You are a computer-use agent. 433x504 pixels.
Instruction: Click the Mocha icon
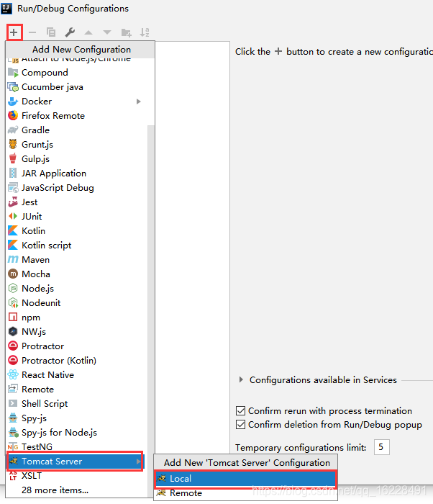pos(13,274)
